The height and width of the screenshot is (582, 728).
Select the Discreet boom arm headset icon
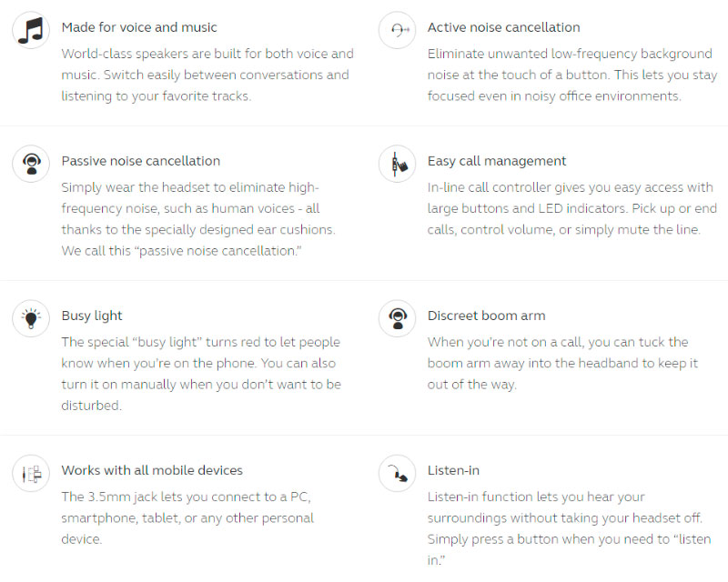397,318
